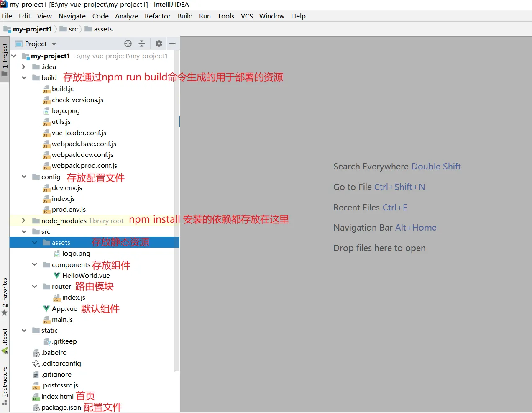Select the webpack.base.conf.js file icon

(x=46, y=144)
